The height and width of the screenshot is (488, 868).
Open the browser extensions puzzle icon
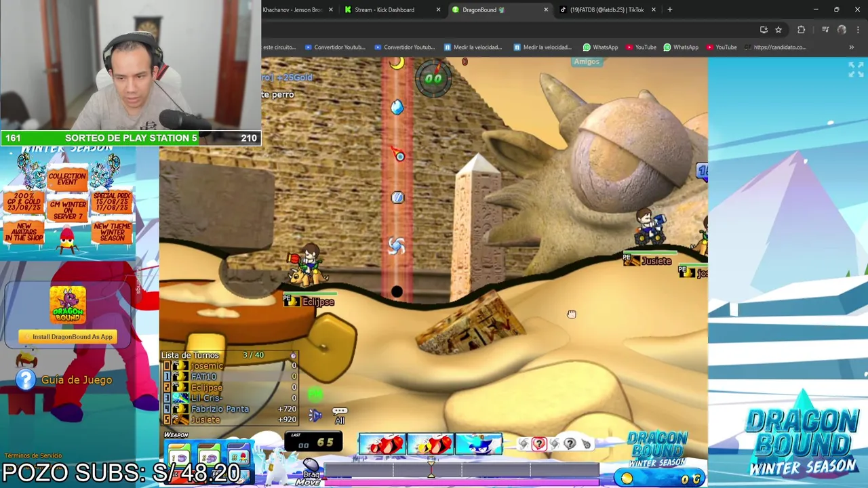click(801, 29)
